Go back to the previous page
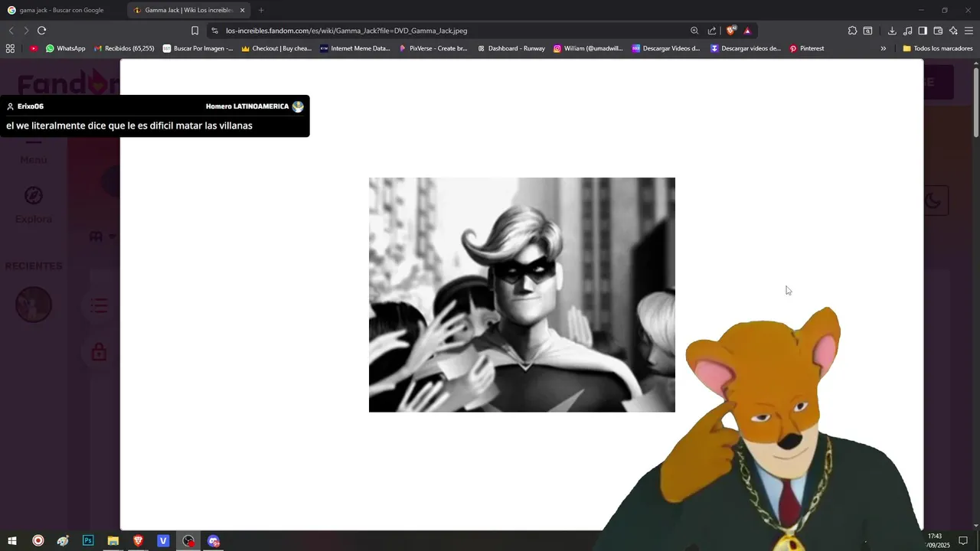The height and width of the screenshot is (551, 980). pos(11,31)
